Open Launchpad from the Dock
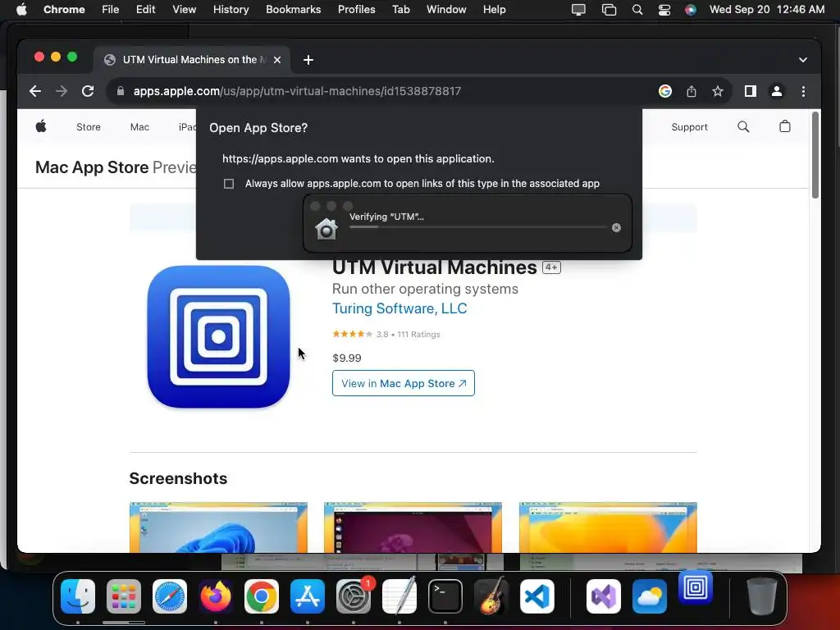This screenshot has height=630, width=840. tap(124, 596)
